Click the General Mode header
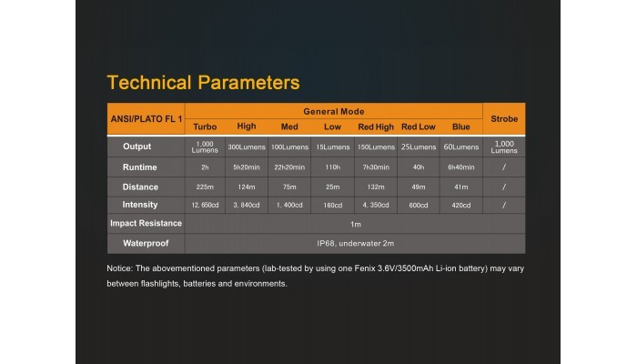The height and width of the screenshot is (364, 637). point(332,110)
